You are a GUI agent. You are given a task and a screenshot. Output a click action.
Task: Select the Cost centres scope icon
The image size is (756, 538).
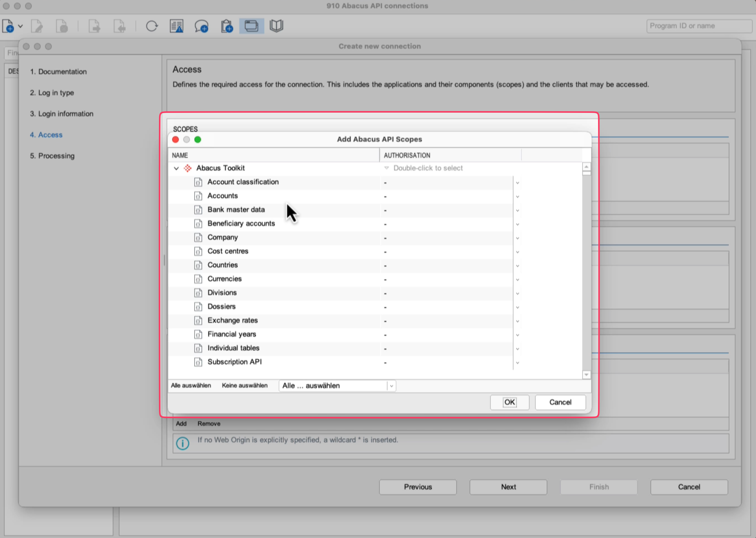click(x=198, y=251)
